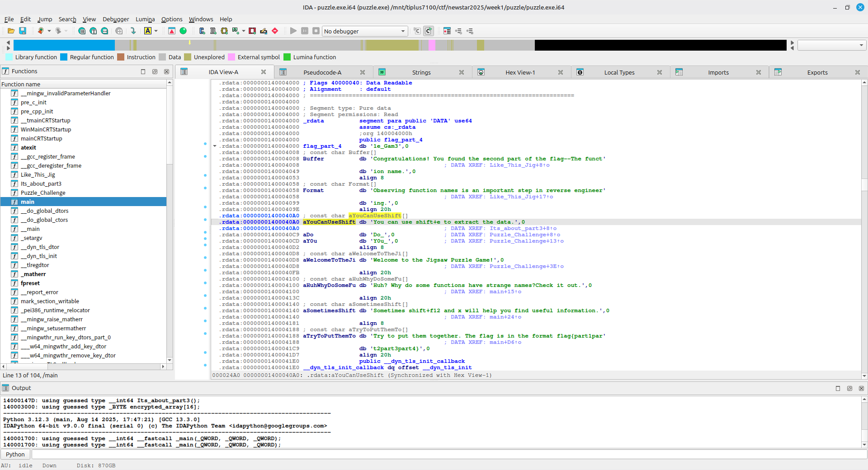Close the Hex View-1 tab
The image size is (868, 470).
coord(561,72)
